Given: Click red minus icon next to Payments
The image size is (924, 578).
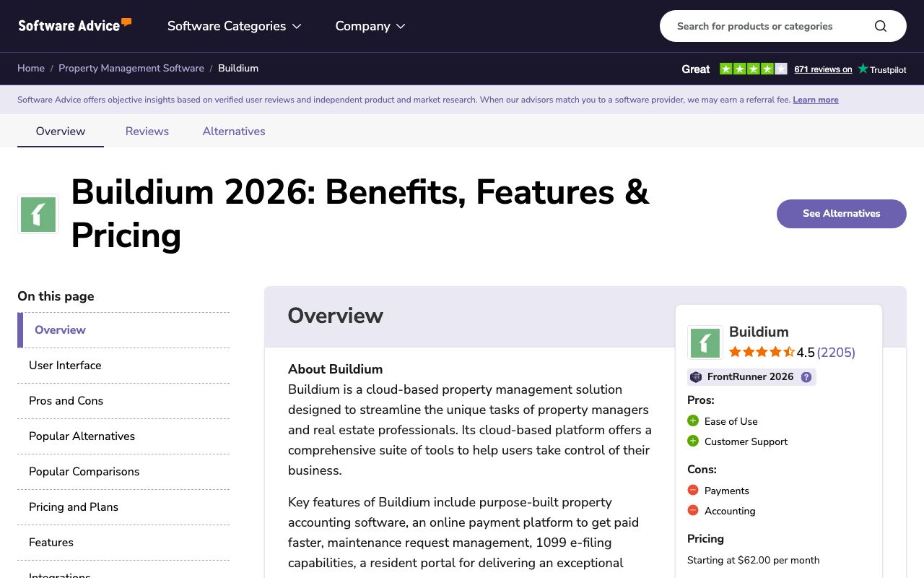Looking at the screenshot, I should click(693, 490).
